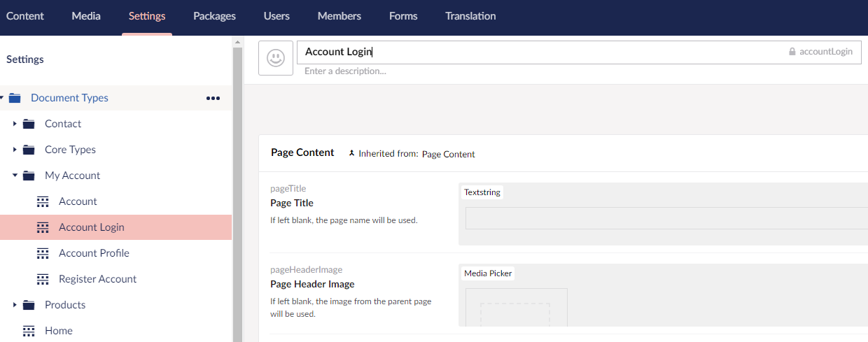
Task: Open the Account Profile document type
Action: tap(94, 253)
